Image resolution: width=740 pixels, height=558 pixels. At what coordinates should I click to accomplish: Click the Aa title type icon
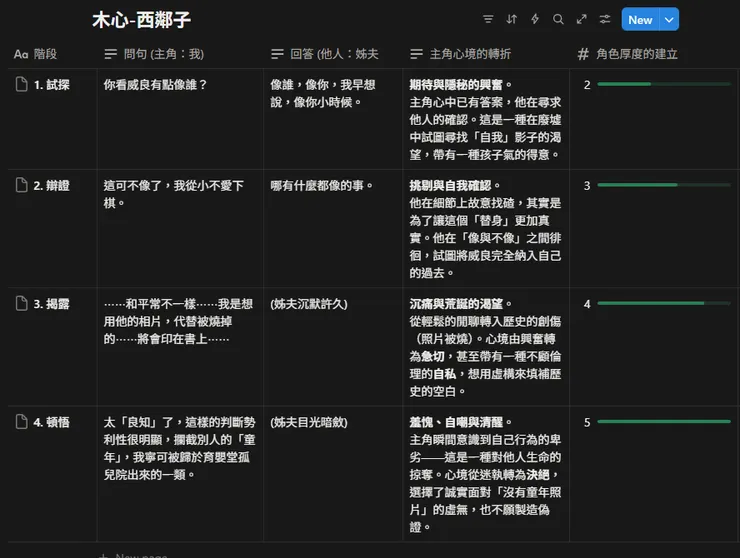[x=21, y=54]
